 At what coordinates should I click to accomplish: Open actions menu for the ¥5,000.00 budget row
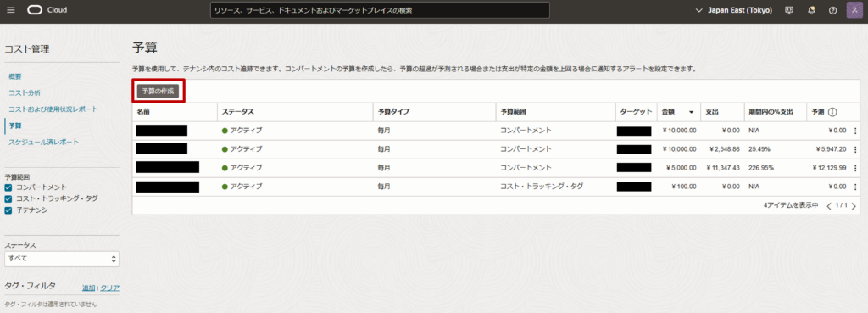tap(855, 167)
